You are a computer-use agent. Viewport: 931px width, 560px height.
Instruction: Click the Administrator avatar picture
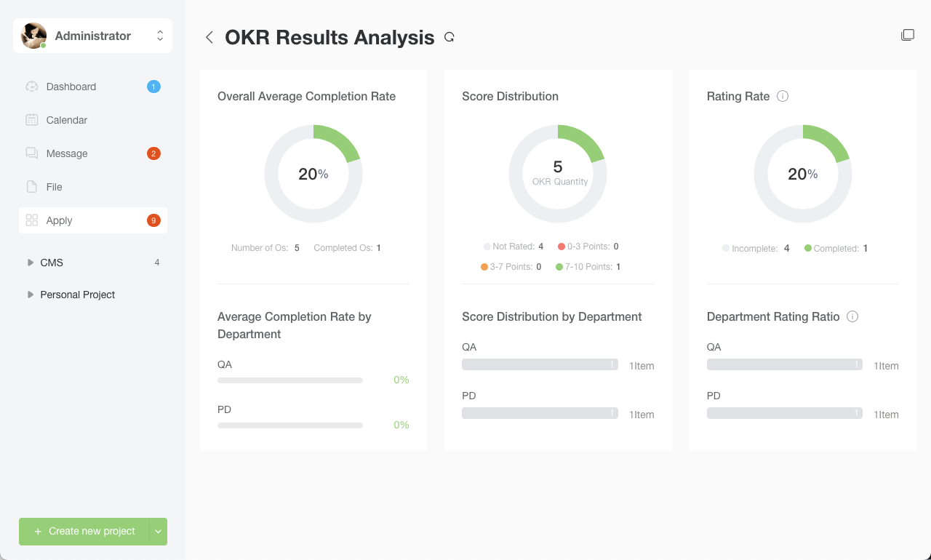(33, 36)
